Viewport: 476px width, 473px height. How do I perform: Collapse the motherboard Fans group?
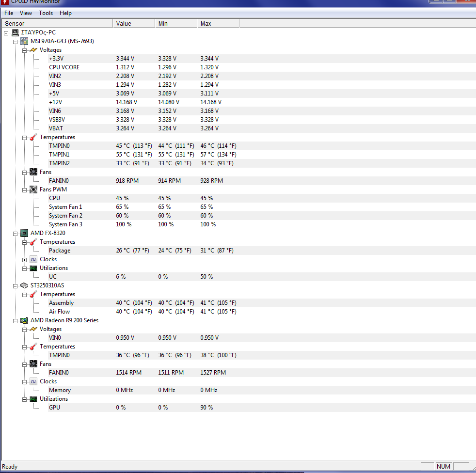[24, 173]
